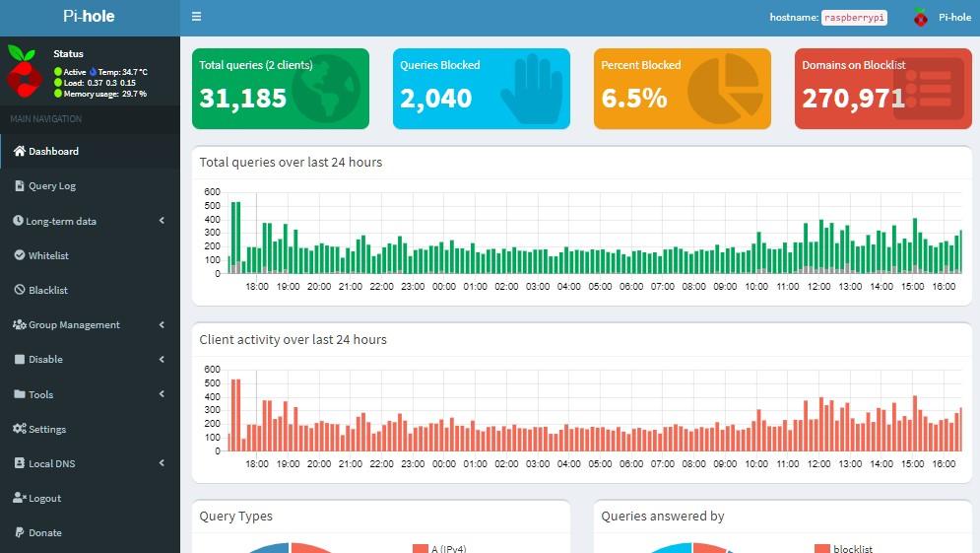This screenshot has width=980, height=553.
Task: Click the tall red bar before 18:00 in client chart
Action: click(x=233, y=415)
